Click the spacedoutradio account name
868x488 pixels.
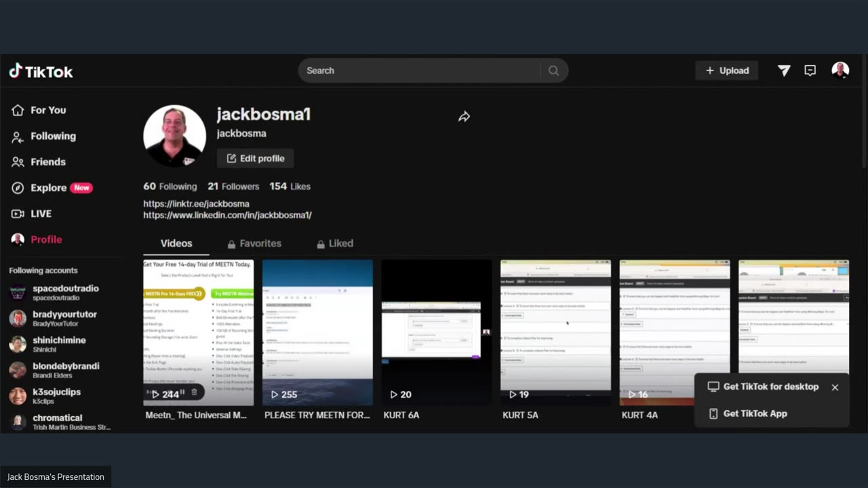66,288
